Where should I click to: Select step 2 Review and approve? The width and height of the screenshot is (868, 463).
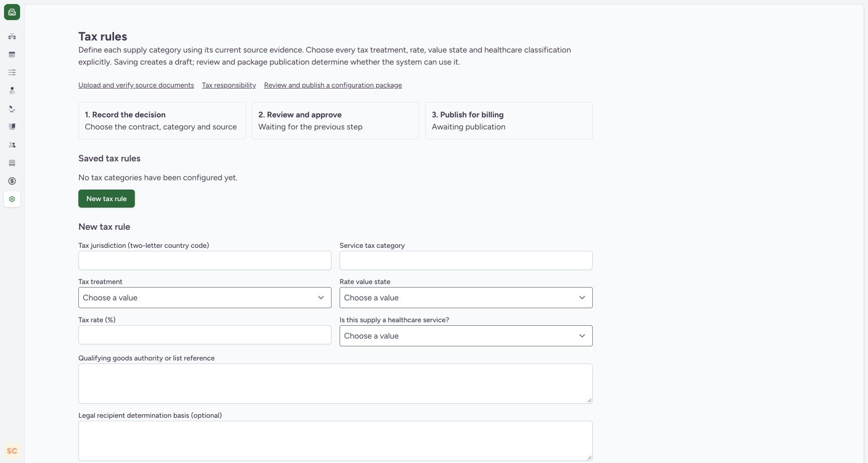pos(336,121)
